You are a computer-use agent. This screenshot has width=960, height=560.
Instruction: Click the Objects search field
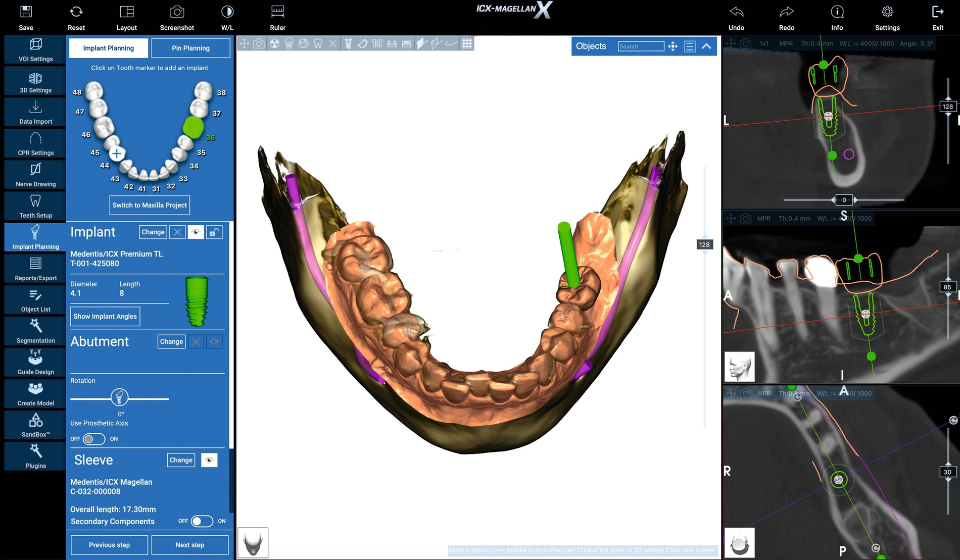click(641, 46)
